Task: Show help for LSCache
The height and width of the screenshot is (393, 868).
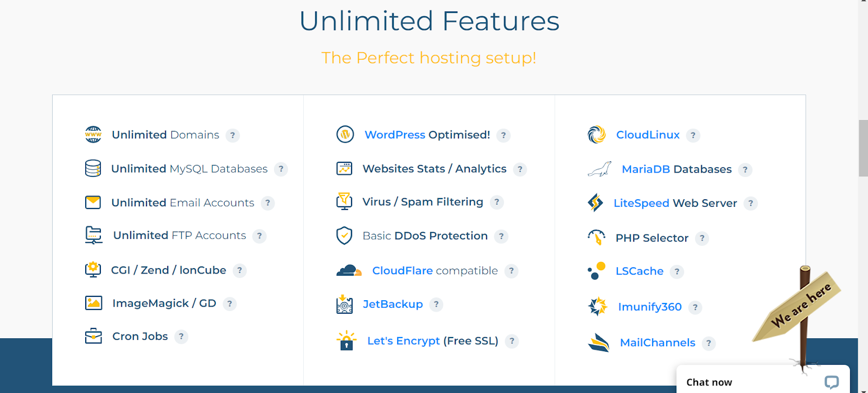Action: [676, 271]
